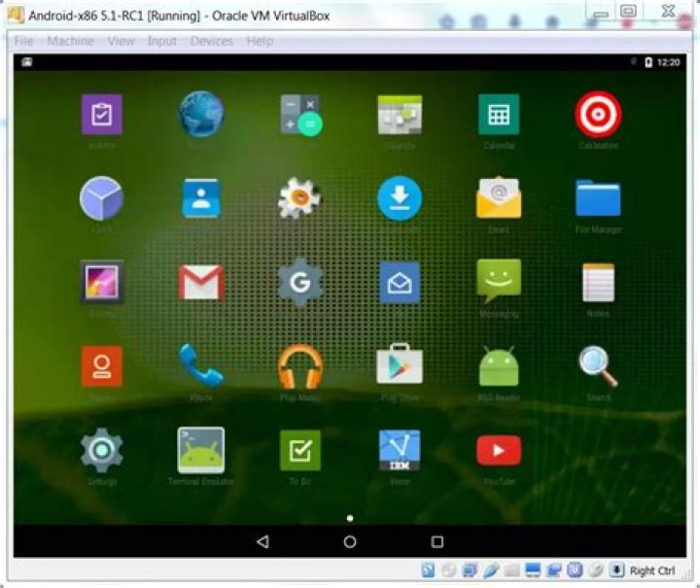
Task: Tap the battery icon in status bar
Action: pos(648,62)
